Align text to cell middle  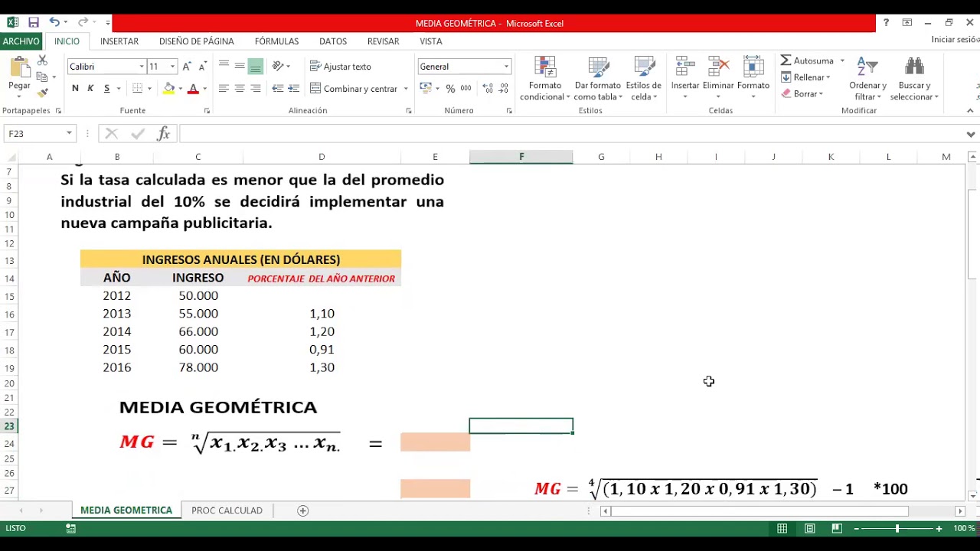[240, 67]
